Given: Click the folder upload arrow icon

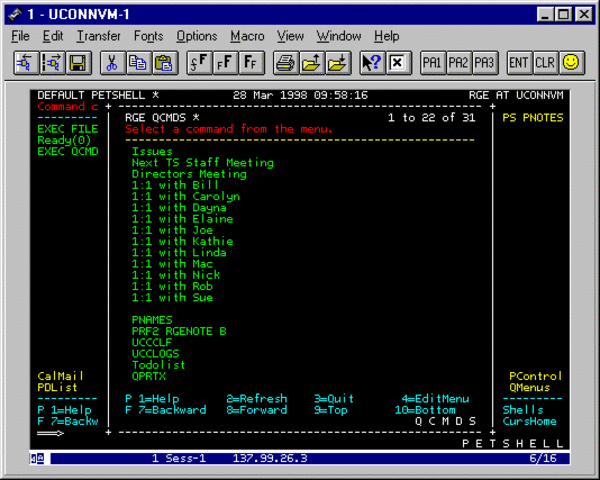Looking at the screenshot, I should (311, 63).
